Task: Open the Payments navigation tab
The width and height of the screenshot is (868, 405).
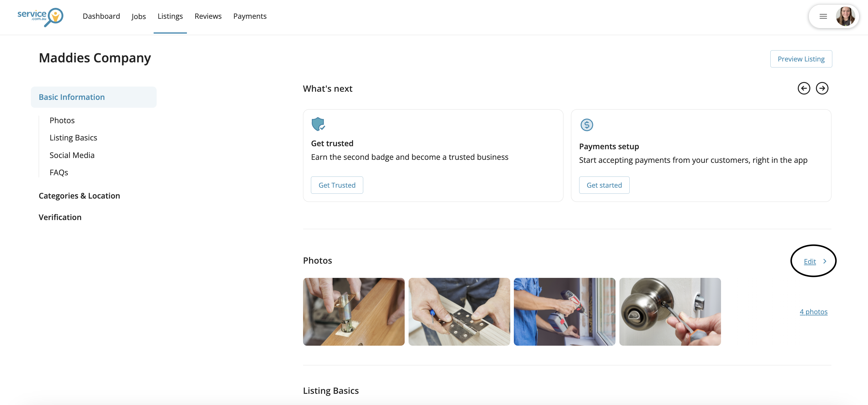Action: (x=250, y=16)
